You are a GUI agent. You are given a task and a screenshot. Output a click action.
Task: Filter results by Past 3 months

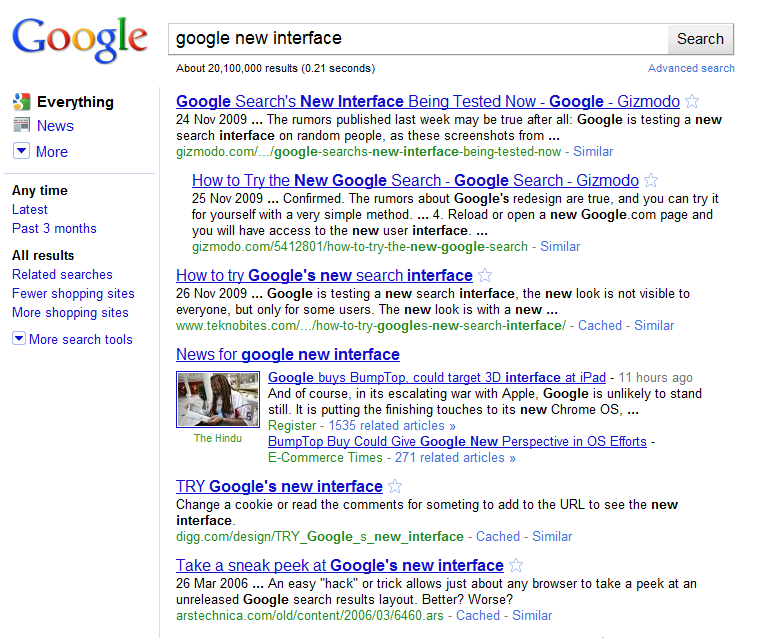(54, 229)
